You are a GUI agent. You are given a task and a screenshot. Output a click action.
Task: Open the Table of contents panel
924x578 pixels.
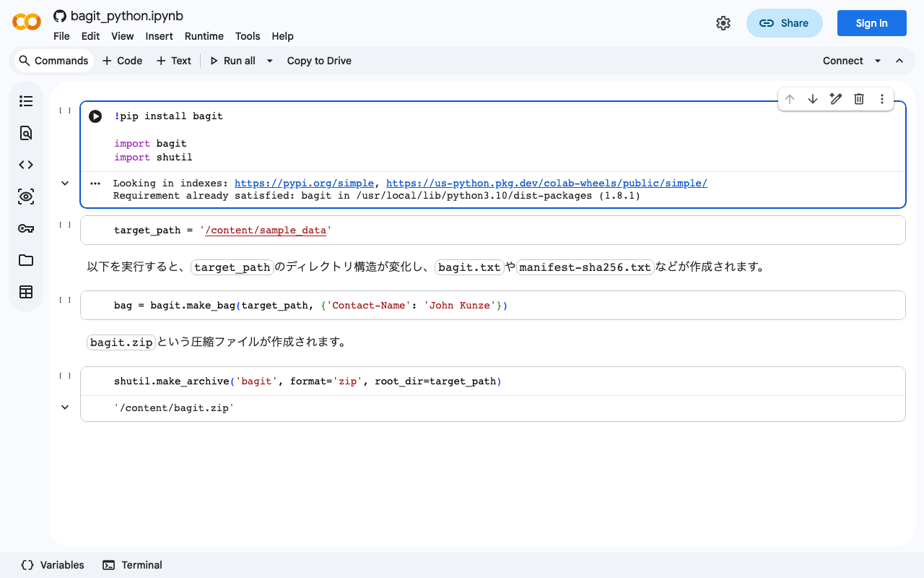pos(26,101)
